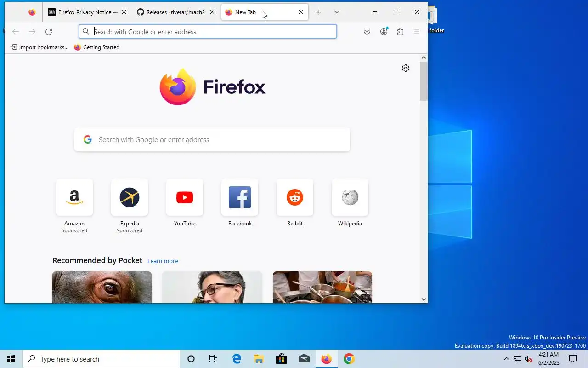Open the Firefox application menu

(x=417, y=32)
